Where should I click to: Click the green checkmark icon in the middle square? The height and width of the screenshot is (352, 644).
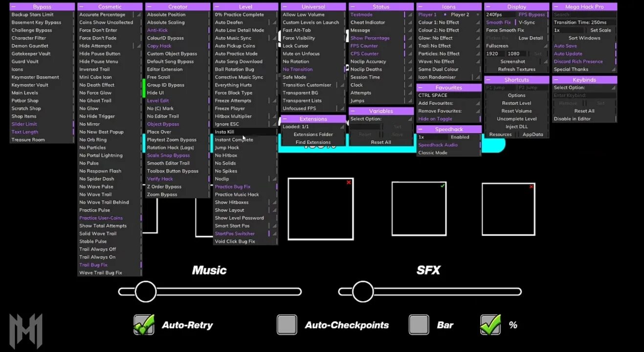pyautogui.click(x=443, y=186)
